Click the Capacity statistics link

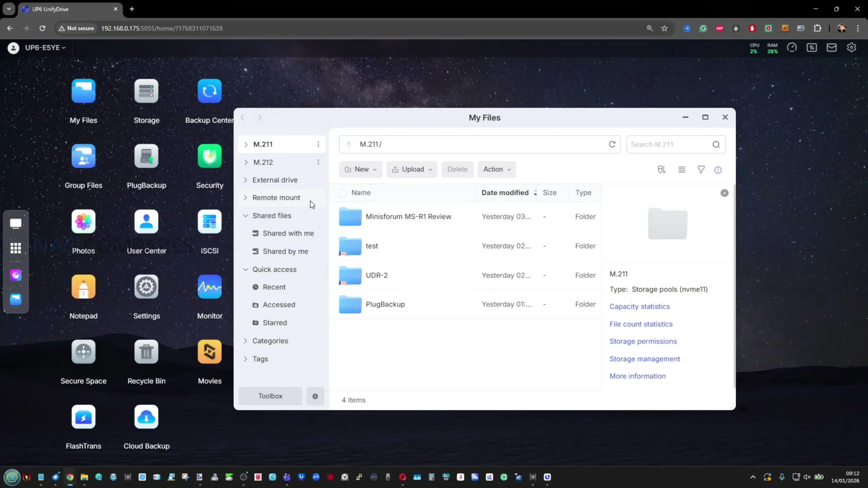tap(639, 306)
